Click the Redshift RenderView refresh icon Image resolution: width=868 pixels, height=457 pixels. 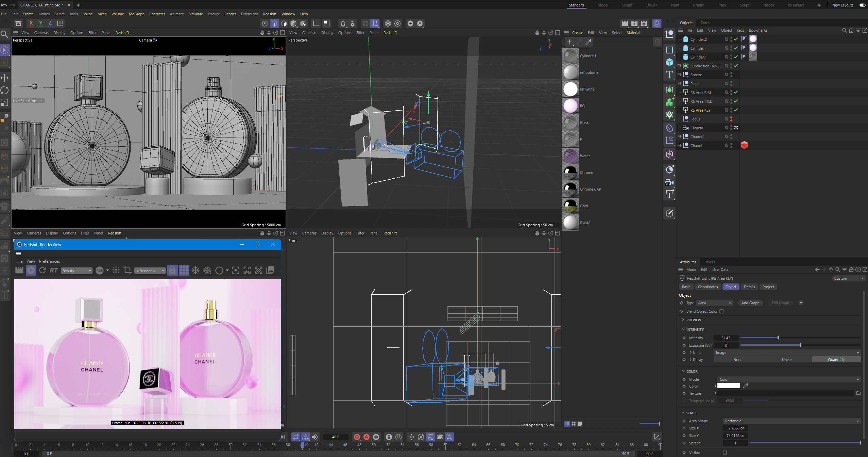pos(42,270)
